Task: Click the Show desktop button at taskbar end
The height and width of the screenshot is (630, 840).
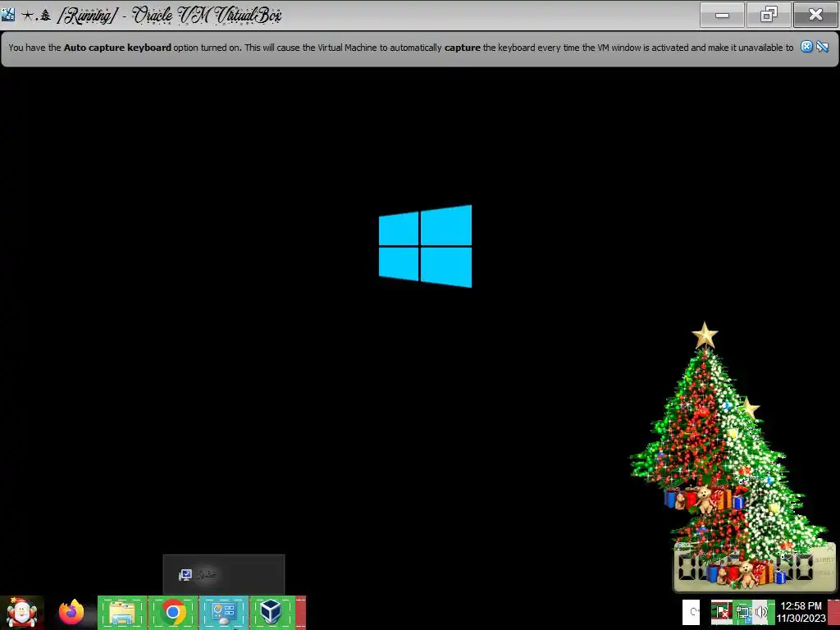Action: [833, 612]
